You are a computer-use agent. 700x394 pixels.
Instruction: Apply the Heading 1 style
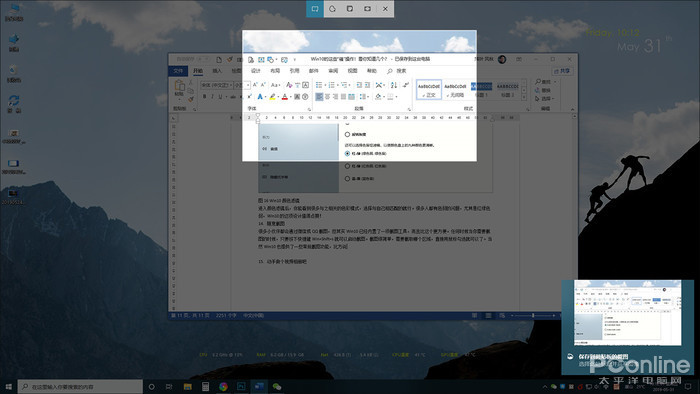(482, 90)
